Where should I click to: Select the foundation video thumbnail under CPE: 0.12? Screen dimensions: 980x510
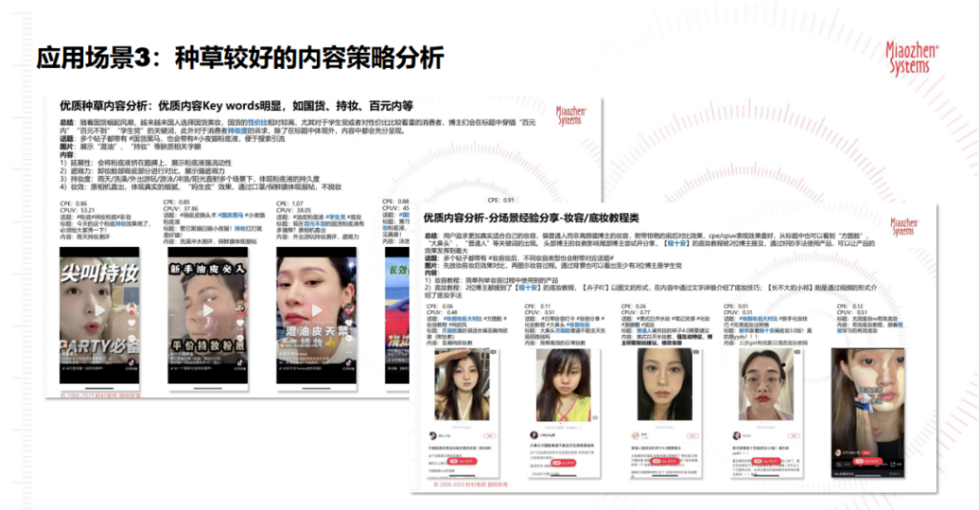coord(868,413)
